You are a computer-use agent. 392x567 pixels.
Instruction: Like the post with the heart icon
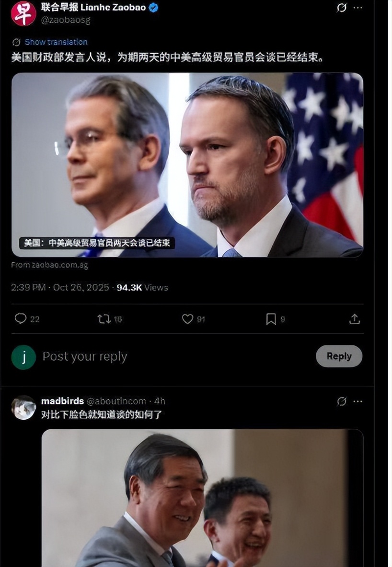[x=187, y=319]
